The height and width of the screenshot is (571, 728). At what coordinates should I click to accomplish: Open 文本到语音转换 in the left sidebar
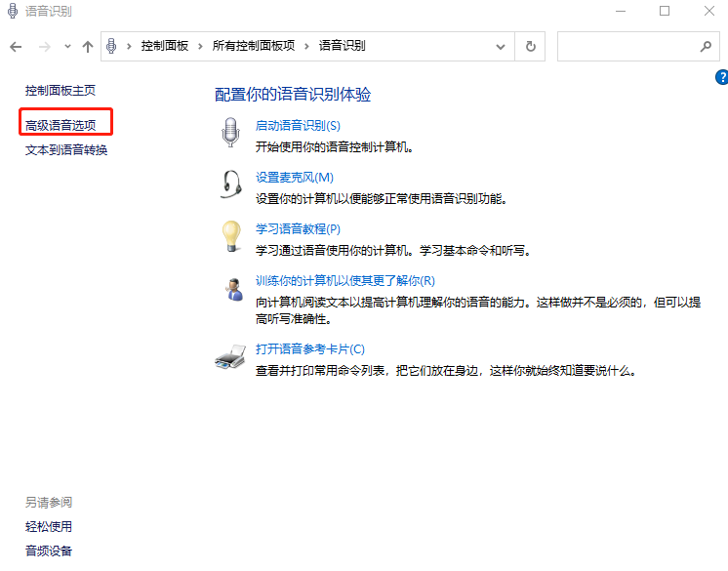(66, 150)
